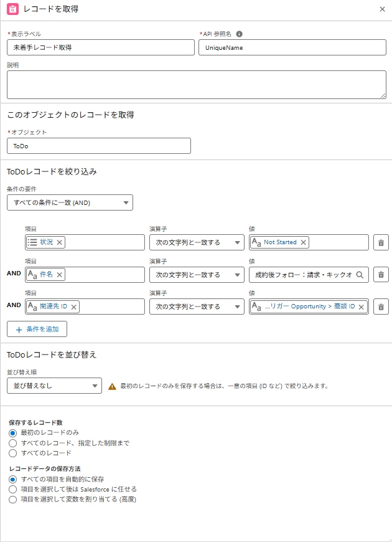Click inside the 説明 text area

[196, 83]
